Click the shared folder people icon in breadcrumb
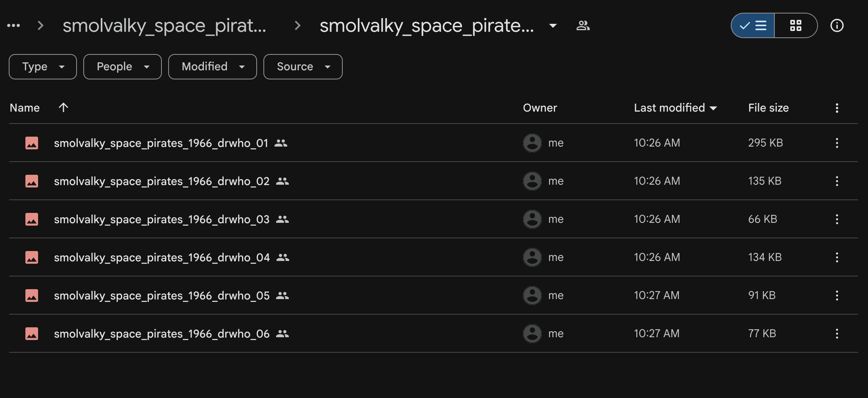The image size is (868, 398). coord(583,26)
